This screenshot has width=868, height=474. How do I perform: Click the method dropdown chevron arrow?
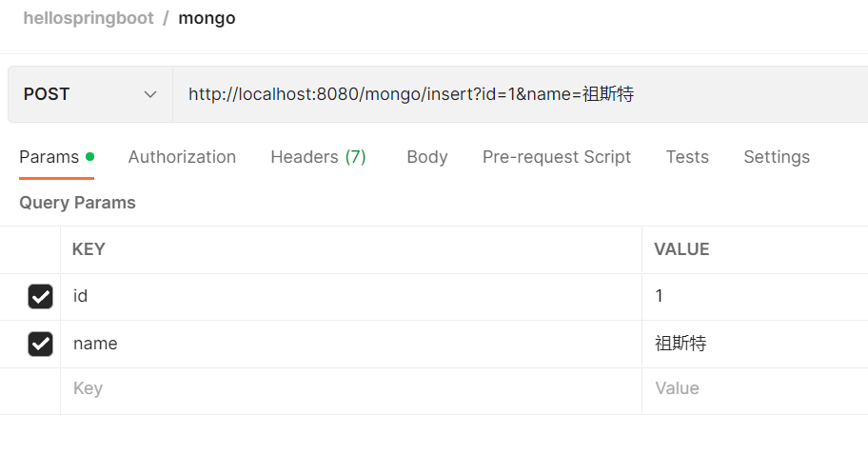coord(149,94)
